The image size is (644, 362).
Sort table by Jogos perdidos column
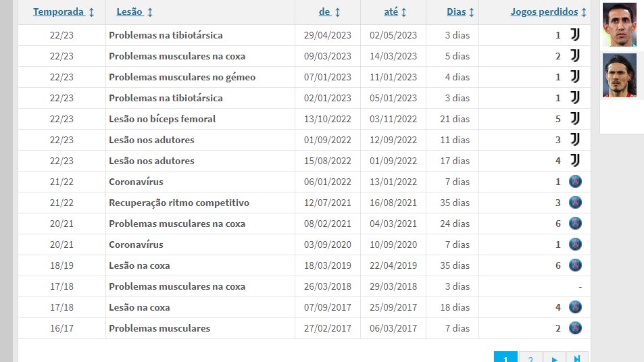tap(548, 12)
